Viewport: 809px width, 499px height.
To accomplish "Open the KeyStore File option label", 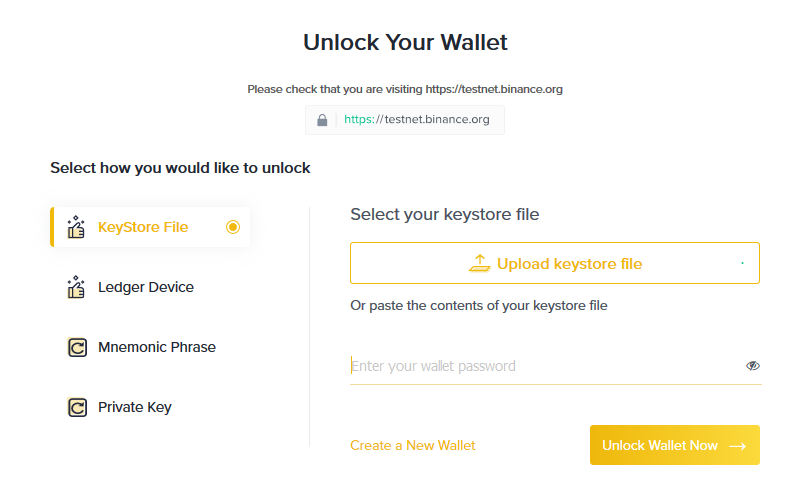I will click(143, 227).
